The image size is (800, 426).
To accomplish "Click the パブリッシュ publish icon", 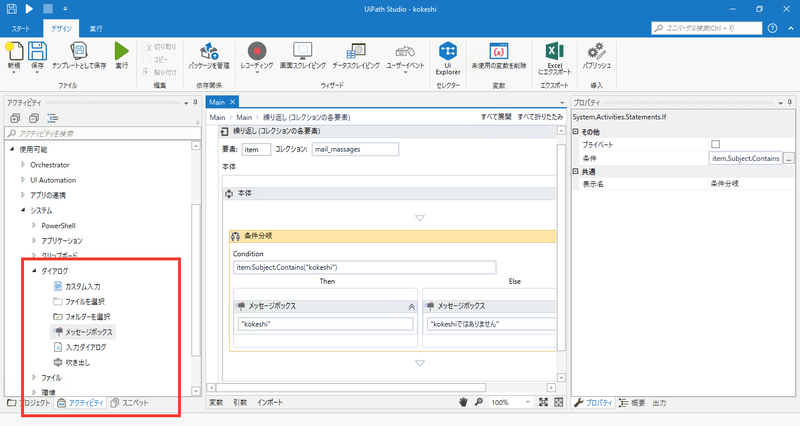I will 596,56.
